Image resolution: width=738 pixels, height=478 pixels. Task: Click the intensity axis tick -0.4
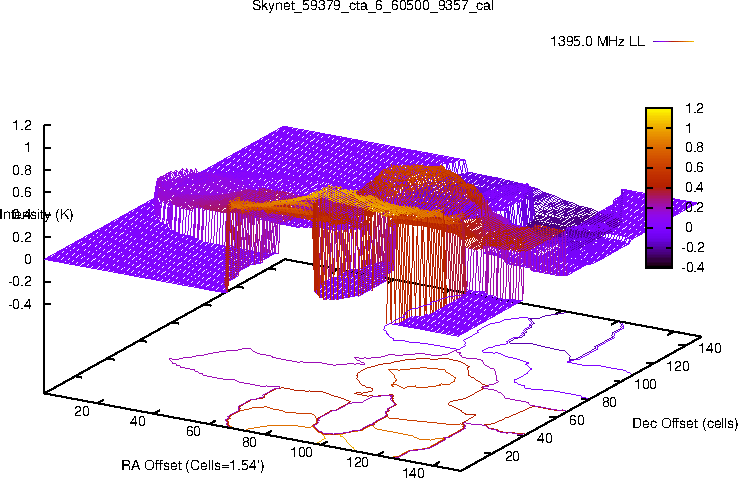20,304
